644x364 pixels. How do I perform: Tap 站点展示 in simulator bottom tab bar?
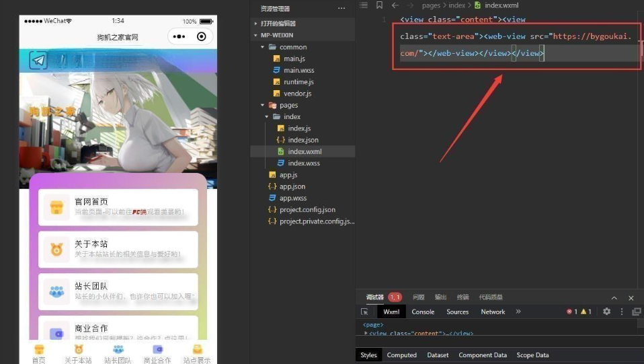pyautogui.click(x=197, y=354)
